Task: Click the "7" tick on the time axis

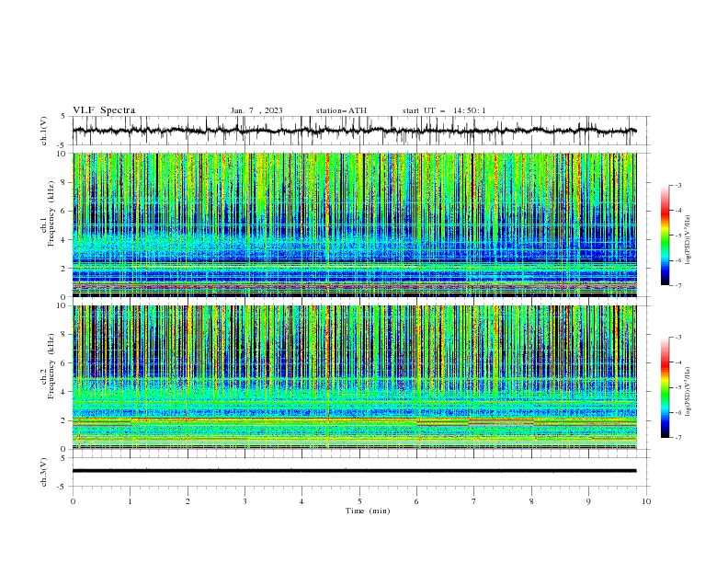Action: pyautogui.click(x=474, y=501)
